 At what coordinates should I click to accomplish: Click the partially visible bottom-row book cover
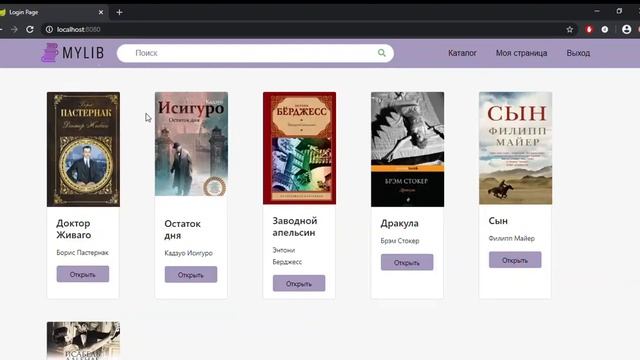pos(83,340)
